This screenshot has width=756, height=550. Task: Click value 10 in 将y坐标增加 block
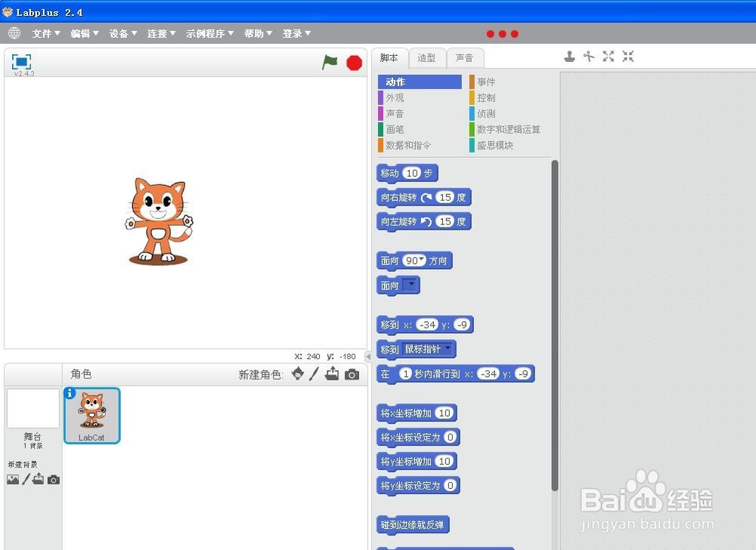tap(445, 461)
